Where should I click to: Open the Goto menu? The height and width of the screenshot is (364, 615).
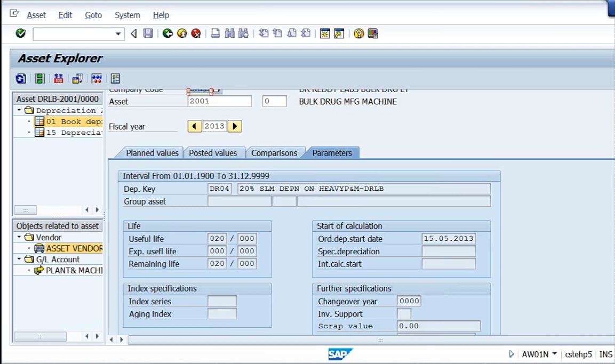pos(93,15)
